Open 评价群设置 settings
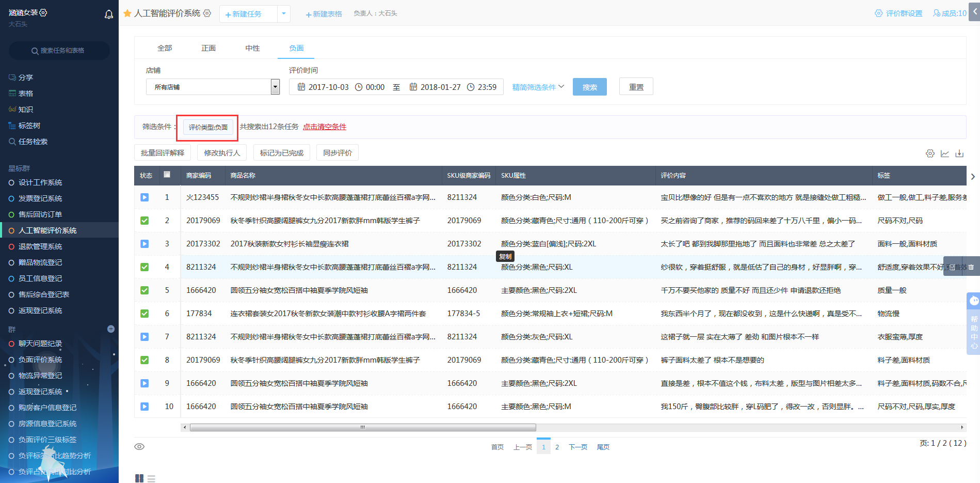This screenshot has width=980, height=483. 898,13
